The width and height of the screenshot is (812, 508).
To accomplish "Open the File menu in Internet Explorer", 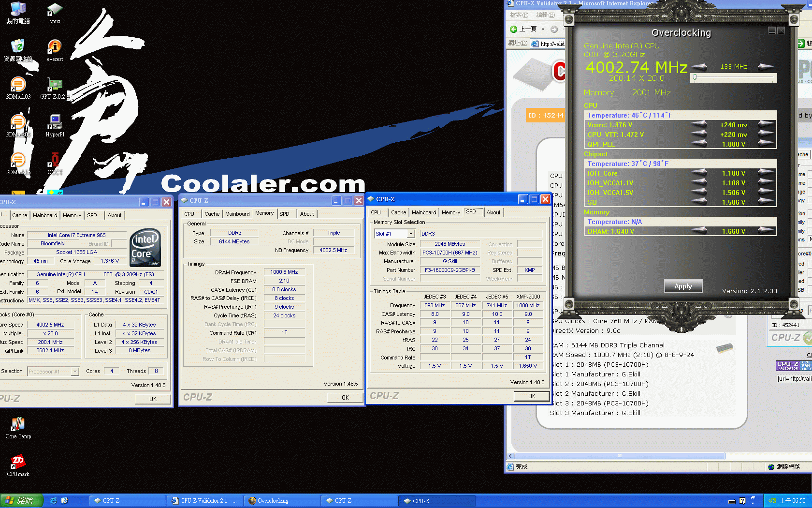I will tap(520, 15).
